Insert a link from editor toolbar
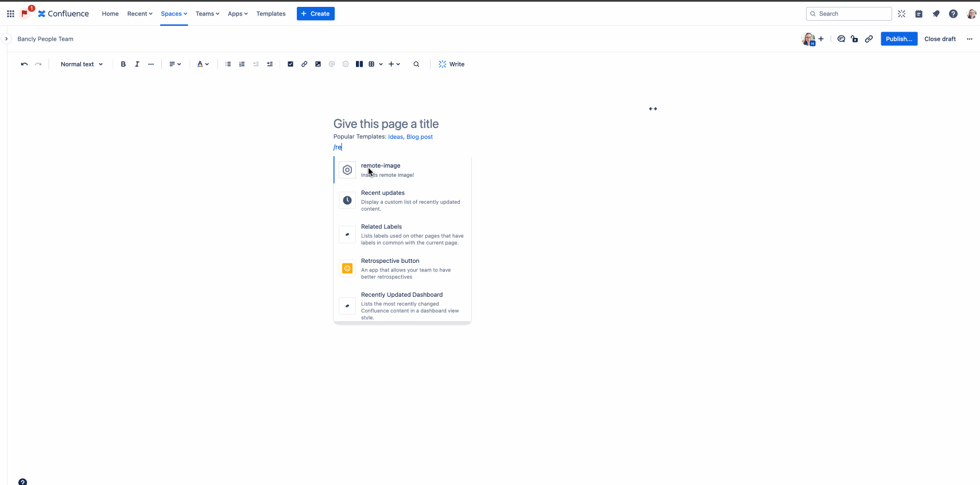The width and height of the screenshot is (980, 485). 304,64
